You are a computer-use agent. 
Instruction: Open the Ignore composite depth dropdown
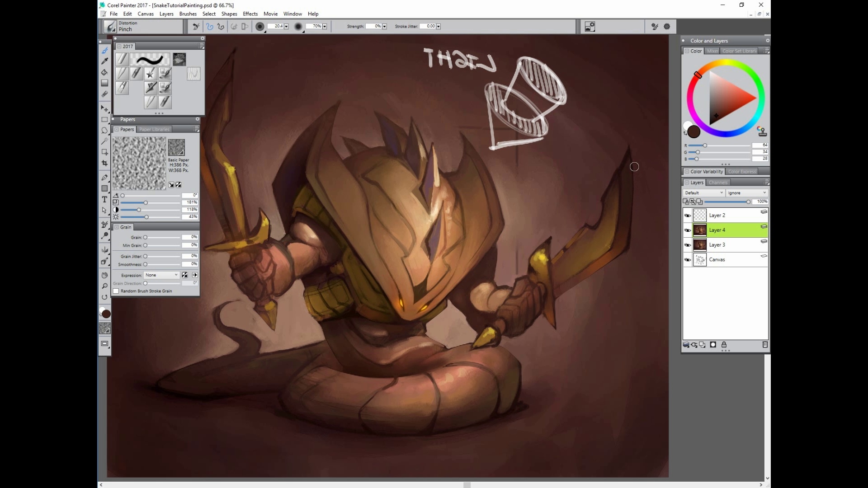747,193
